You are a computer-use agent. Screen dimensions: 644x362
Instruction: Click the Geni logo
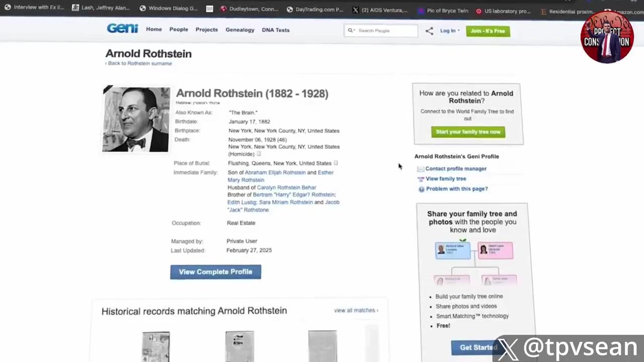pyautogui.click(x=122, y=29)
